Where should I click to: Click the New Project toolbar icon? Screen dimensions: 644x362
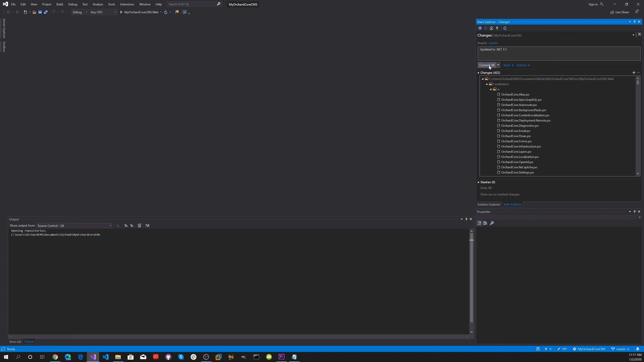(x=25, y=12)
